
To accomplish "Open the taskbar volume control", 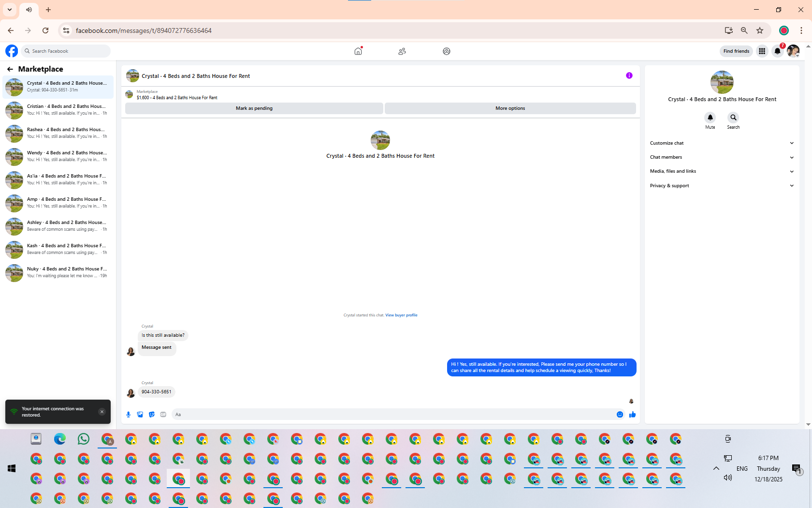I will (x=728, y=478).
